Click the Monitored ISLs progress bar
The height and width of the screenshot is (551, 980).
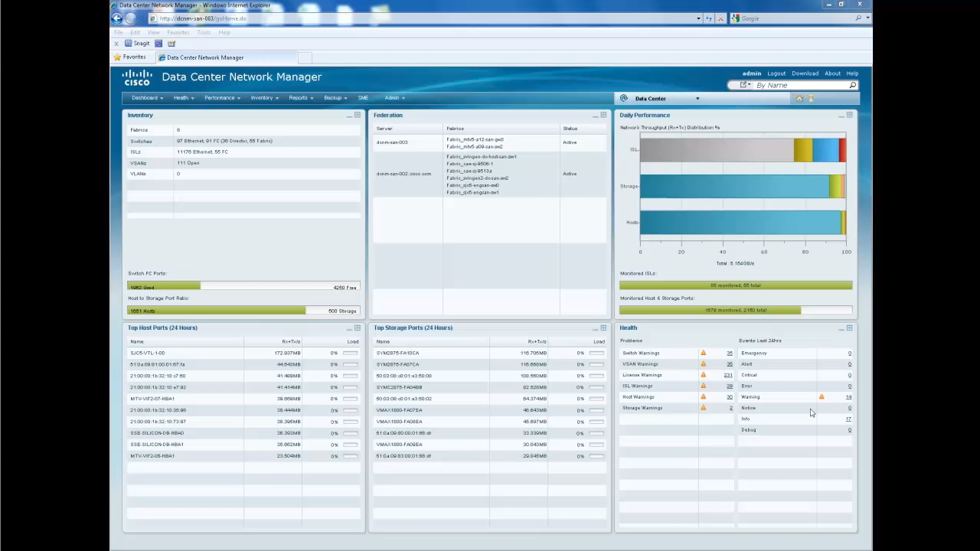click(x=736, y=285)
